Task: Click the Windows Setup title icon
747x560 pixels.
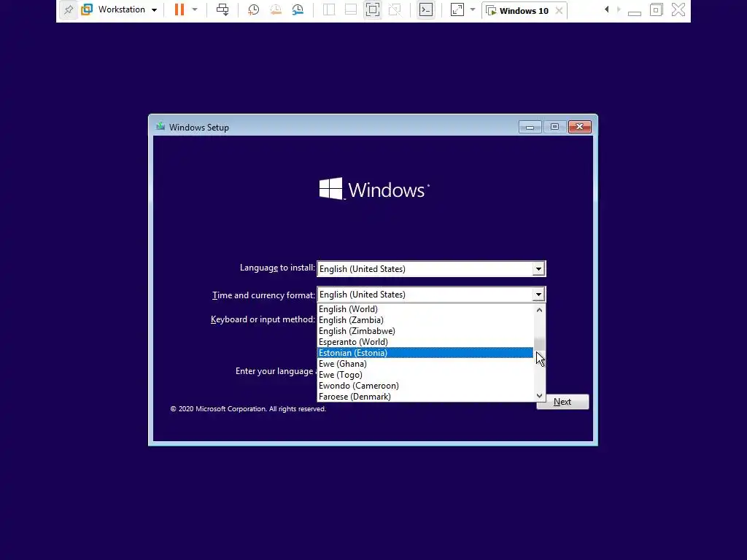Action: [160, 127]
